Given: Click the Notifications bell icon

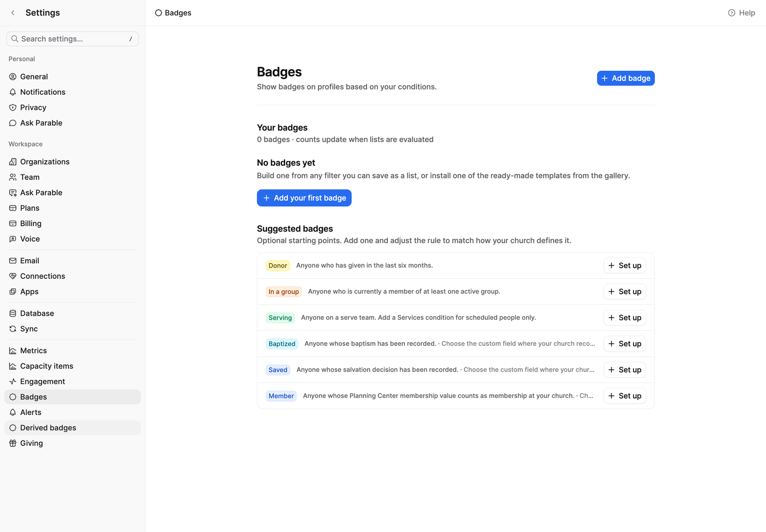Looking at the screenshot, I should [13, 92].
